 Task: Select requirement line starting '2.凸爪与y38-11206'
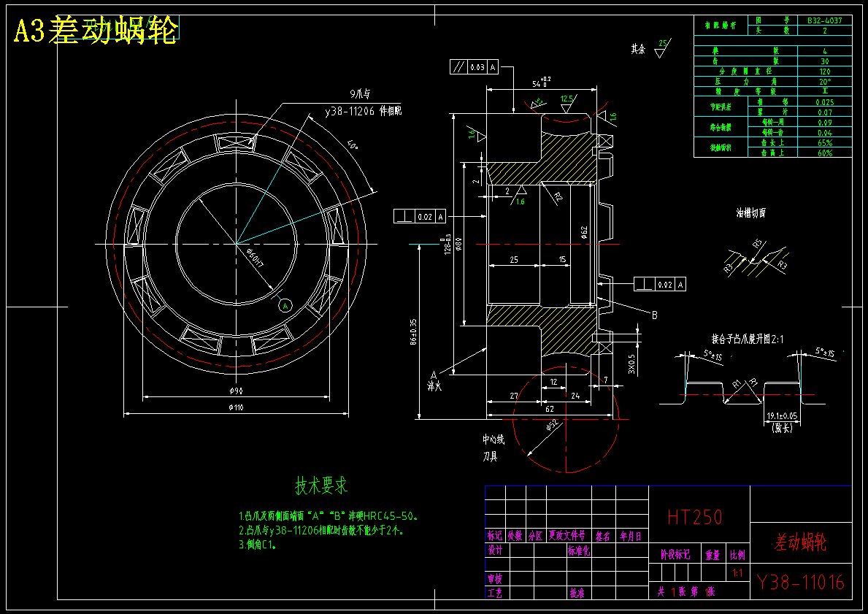tap(321, 530)
